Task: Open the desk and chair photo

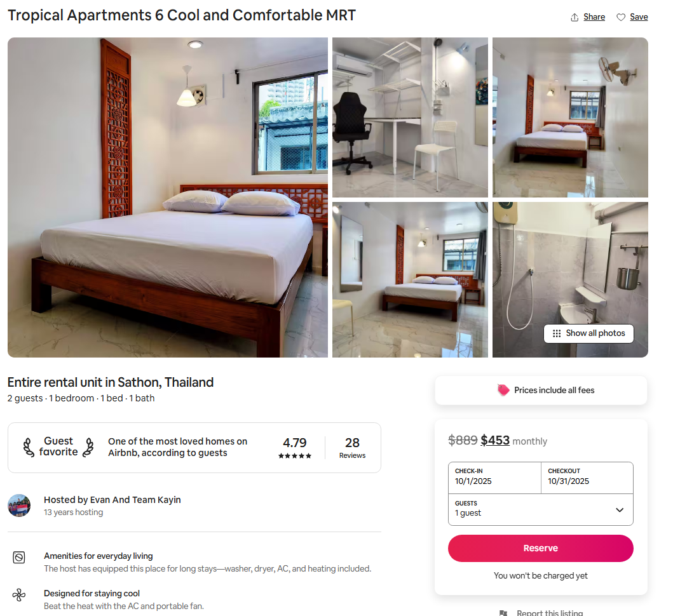Action: pos(410,117)
